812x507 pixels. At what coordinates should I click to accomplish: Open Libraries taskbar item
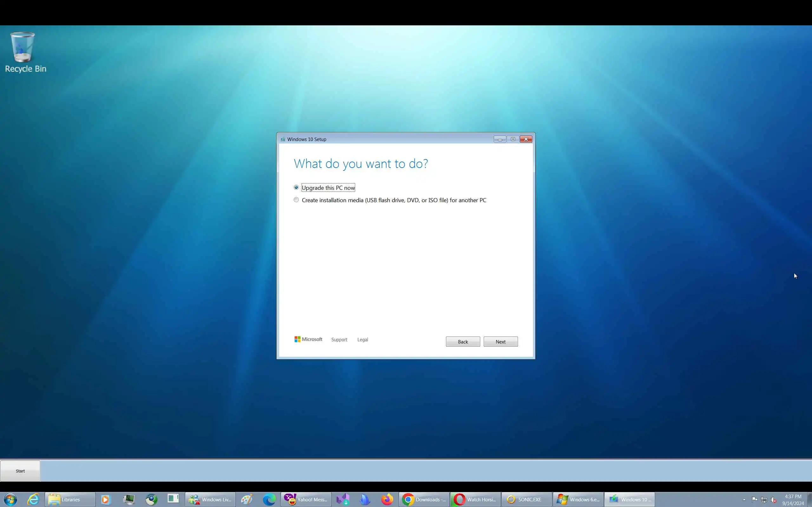pyautogui.click(x=70, y=499)
